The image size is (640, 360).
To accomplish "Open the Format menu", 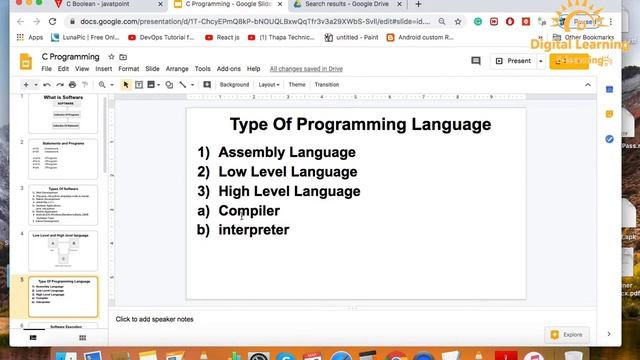I will (x=129, y=69).
